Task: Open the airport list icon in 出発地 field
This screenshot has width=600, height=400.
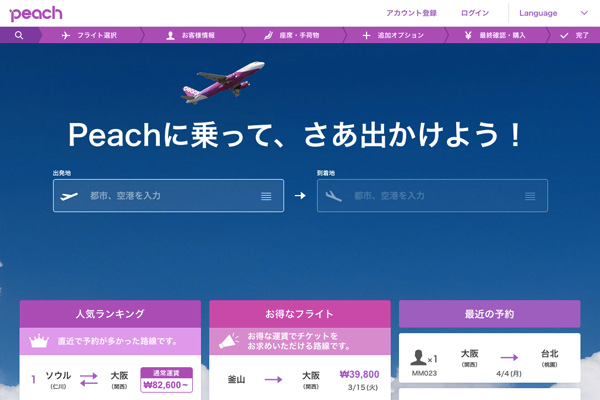Action: click(x=266, y=196)
